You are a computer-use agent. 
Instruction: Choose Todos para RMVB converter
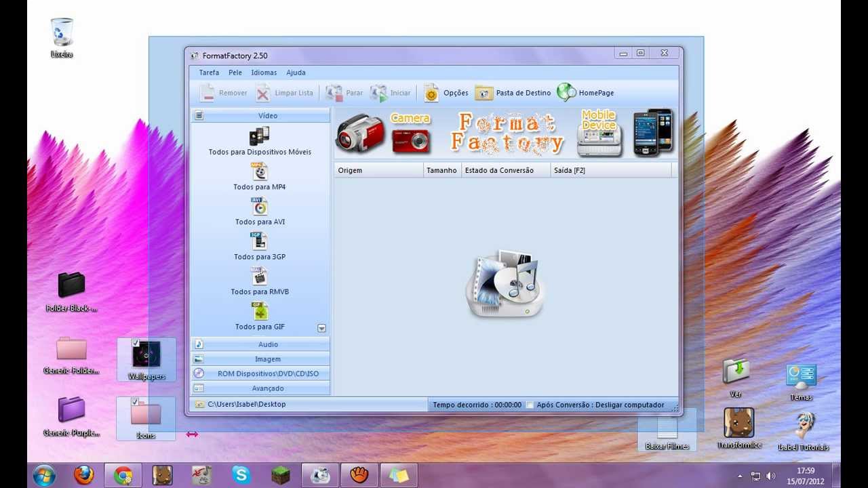260,281
